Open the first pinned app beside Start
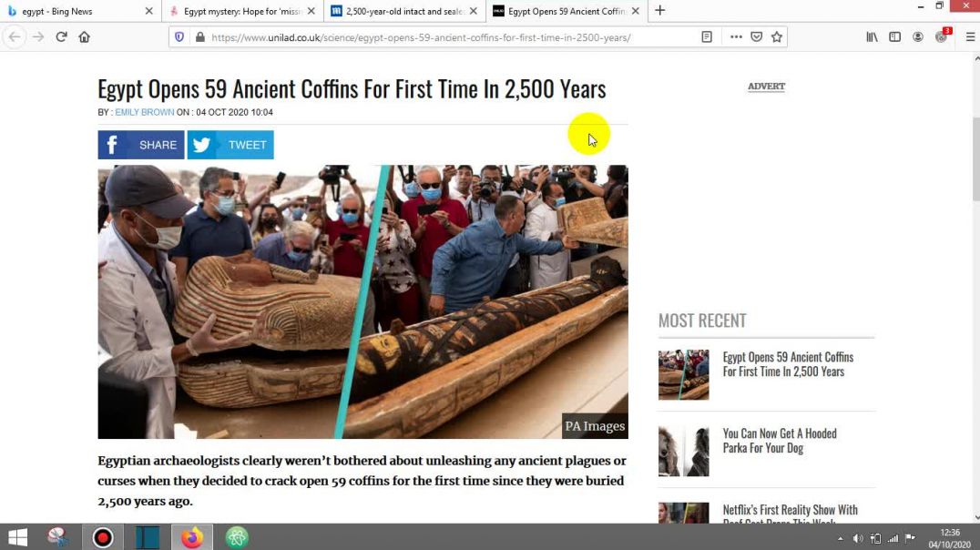 (x=58, y=537)
